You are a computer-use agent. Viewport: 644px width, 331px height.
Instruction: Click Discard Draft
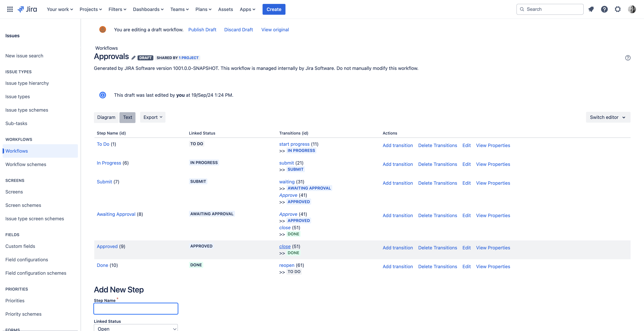pos(239,29)
